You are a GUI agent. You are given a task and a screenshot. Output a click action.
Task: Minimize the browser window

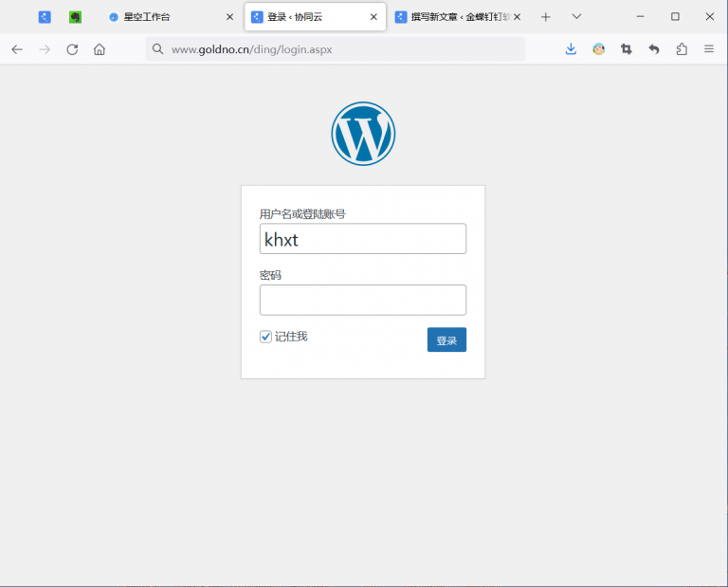coord(640,17)
